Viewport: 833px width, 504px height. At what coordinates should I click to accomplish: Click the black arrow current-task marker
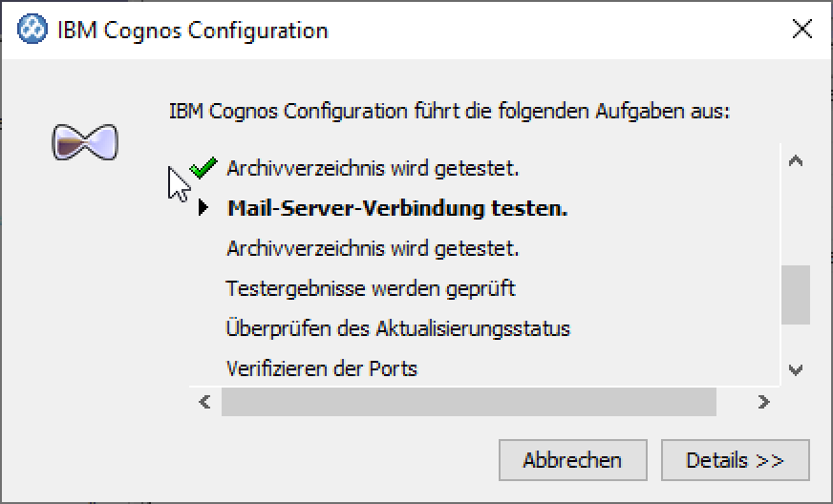[203, 208]
